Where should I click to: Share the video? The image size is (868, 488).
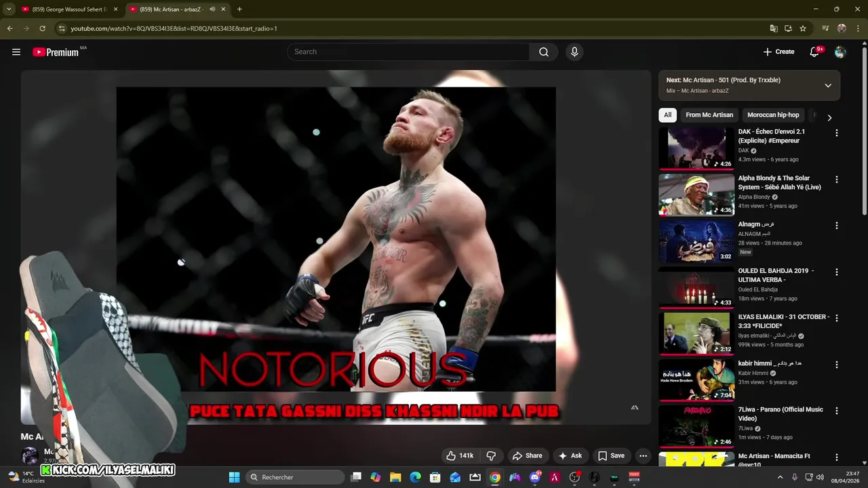coord(527,455)
